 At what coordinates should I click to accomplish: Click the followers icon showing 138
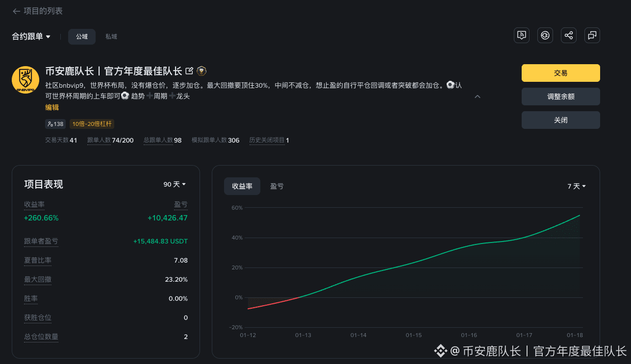tap(55, 124)
